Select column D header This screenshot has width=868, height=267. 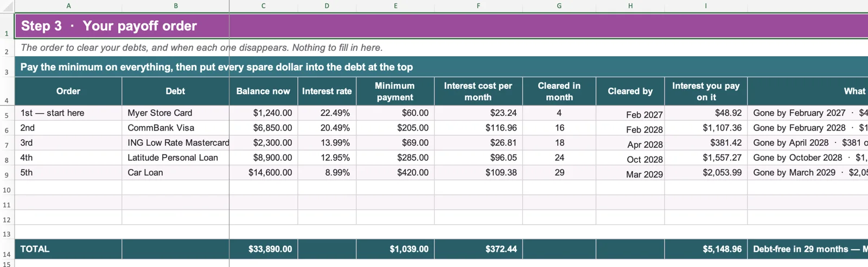(327, 6)
